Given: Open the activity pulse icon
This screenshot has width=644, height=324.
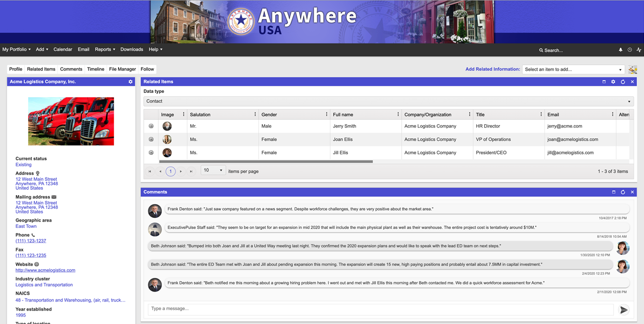Looking at the screenshot, I should (639, 49).
